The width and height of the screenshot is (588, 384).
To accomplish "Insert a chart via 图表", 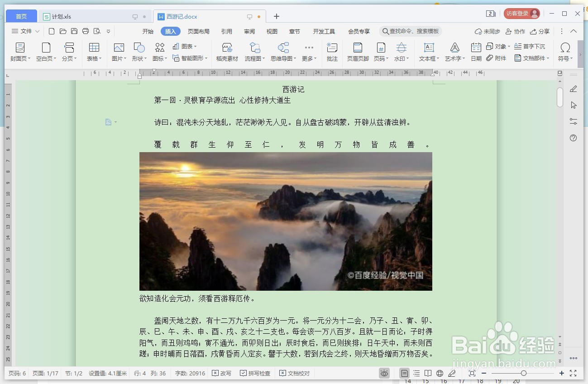I will pos(184,47).
